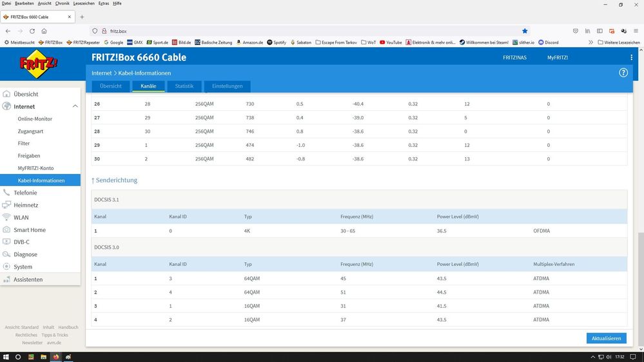
Task: Open the Pocket icon in the toolbar
Action: pyautogui.click(x=576, y=31)
